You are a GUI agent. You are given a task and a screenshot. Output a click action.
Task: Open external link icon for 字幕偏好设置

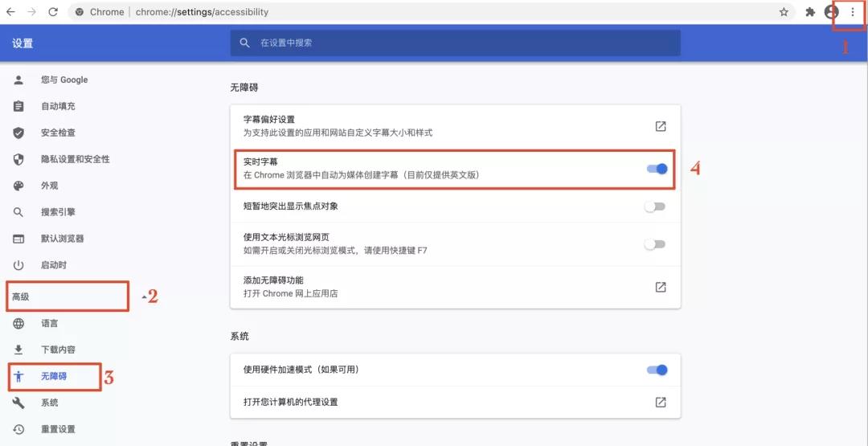tap(661, 126)
